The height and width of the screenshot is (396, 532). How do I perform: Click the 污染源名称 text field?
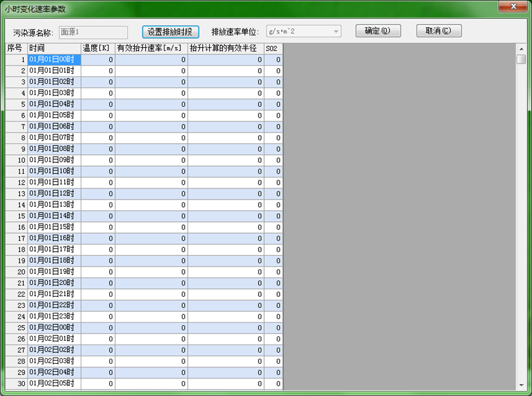93,32
